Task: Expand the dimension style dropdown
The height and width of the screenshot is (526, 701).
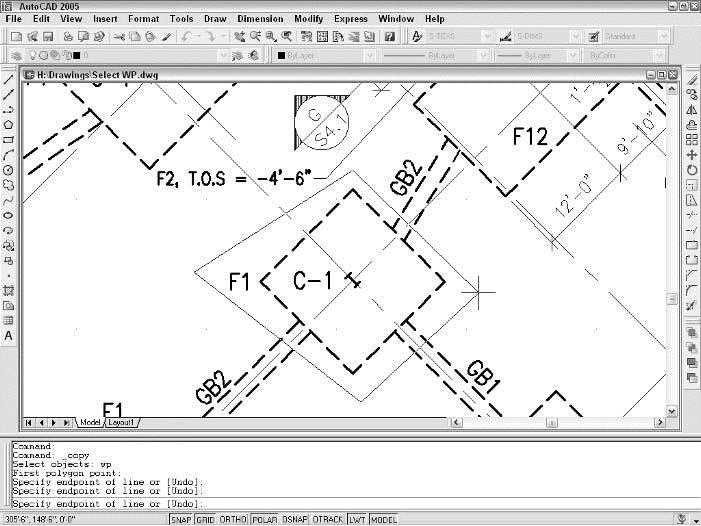Action: (576, 37)
